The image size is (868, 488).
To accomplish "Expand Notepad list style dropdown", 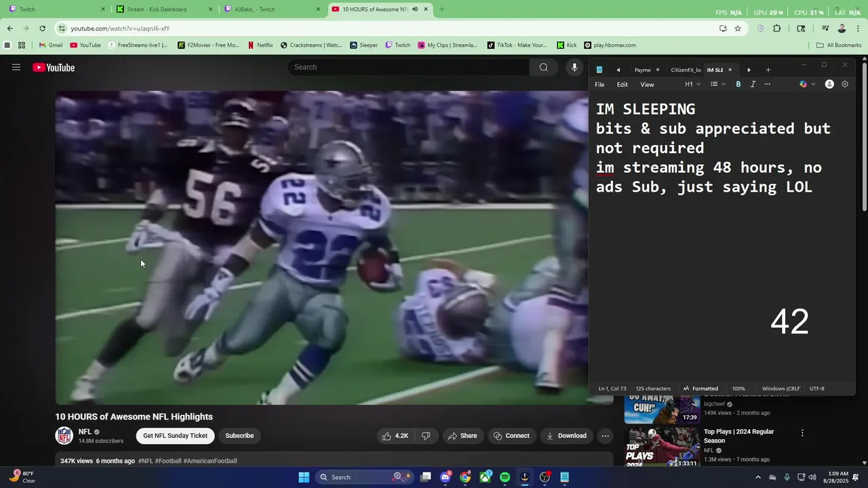I will click(717, 84).
